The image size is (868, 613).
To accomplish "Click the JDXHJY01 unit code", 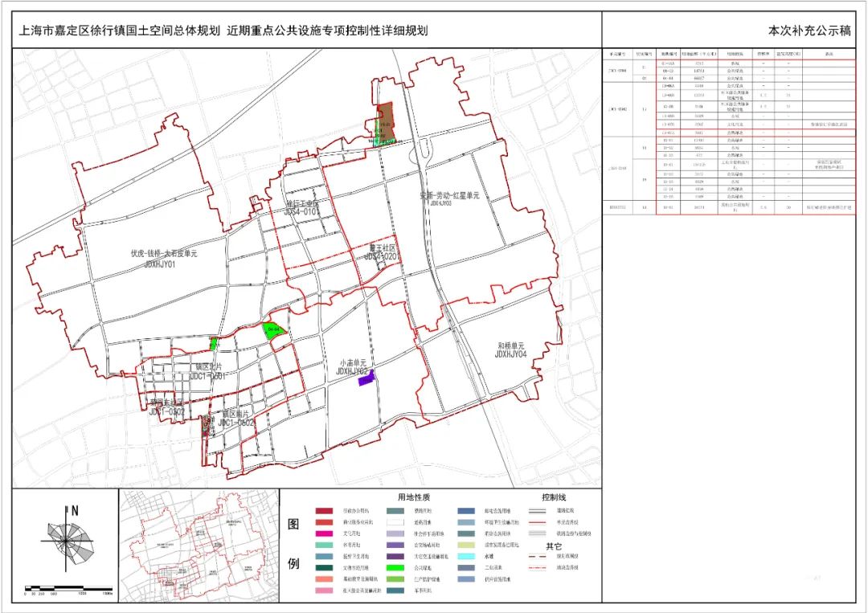I will click(159, 264).
